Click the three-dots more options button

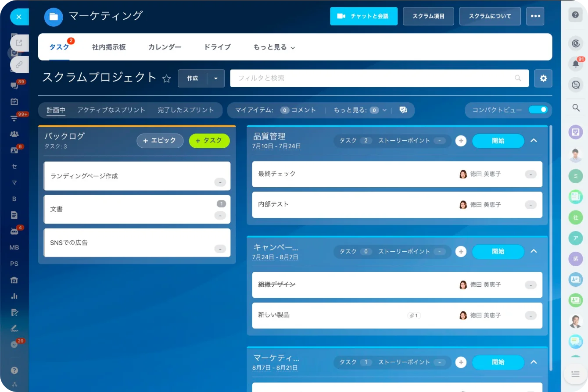pyautogui.click(x=534, y=16)
